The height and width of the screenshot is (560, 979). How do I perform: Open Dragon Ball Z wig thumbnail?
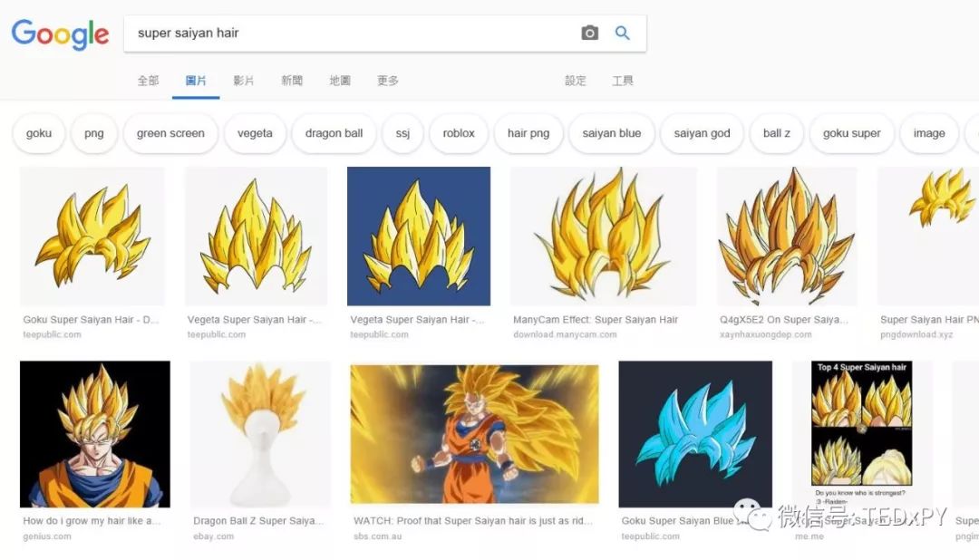pos(260,434)
